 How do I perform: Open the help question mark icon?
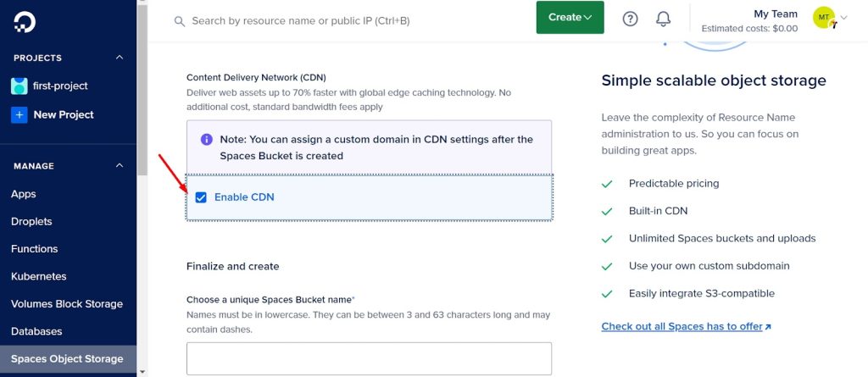(x=630, y=19)
